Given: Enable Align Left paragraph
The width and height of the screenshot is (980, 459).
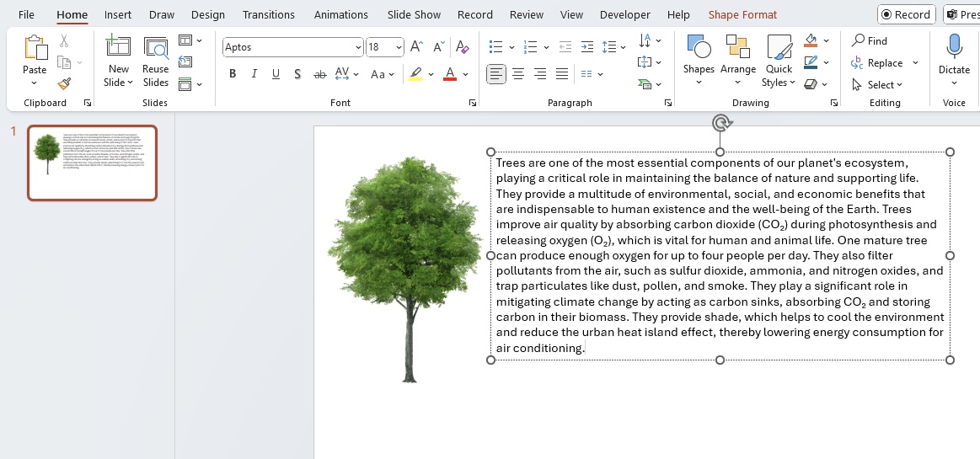Looking at the screenshot, I should (x=496, y=74).
